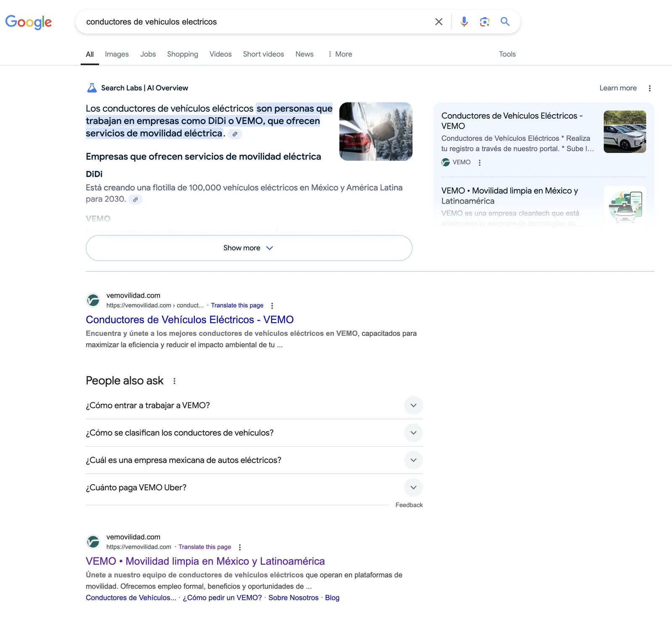Switch to the News tab

(304, 54)
